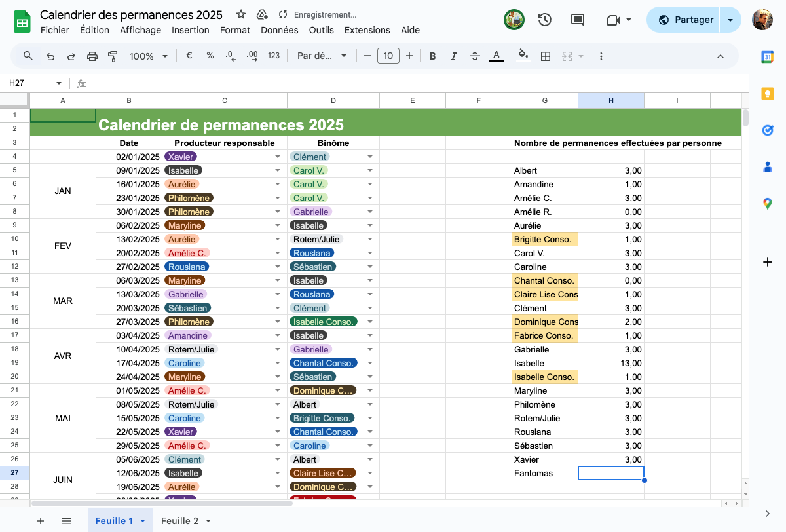Open version history clock icon
786x532 pixels.
tap(544, 20)
